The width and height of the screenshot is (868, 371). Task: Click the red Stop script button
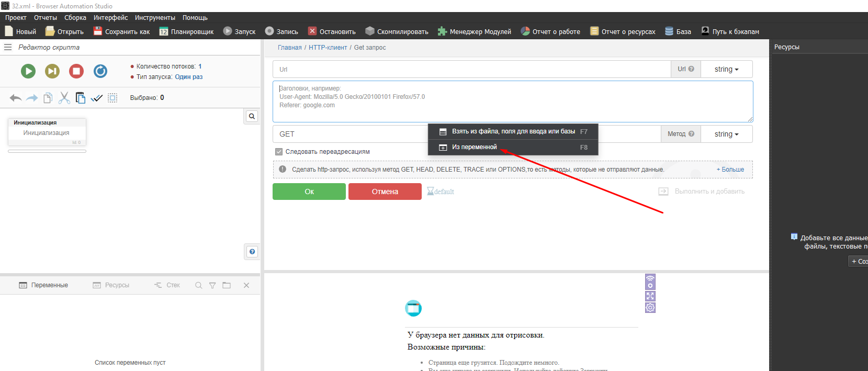pyautogui.click(x=76, y=71)
